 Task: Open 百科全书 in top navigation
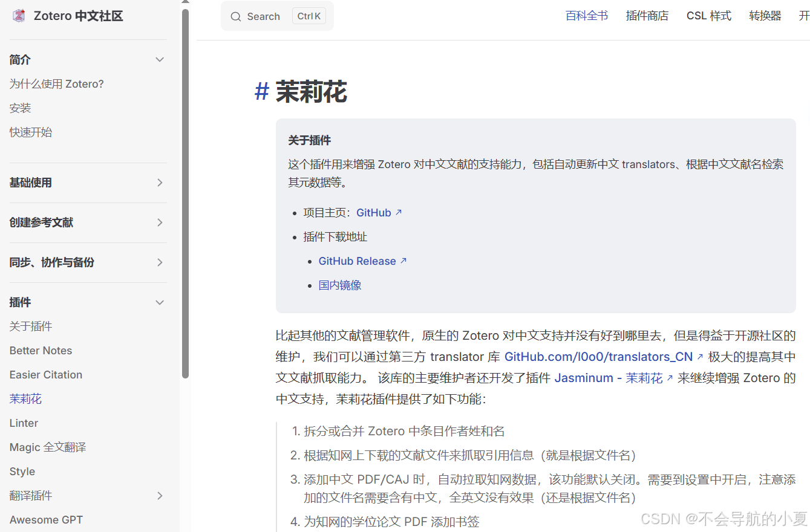(587, 16)
